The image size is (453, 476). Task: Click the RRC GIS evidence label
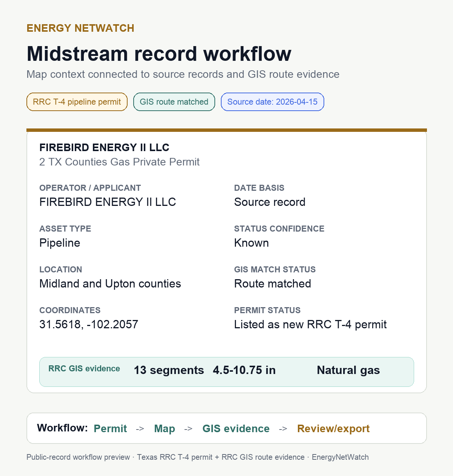(x=84, y=369)
